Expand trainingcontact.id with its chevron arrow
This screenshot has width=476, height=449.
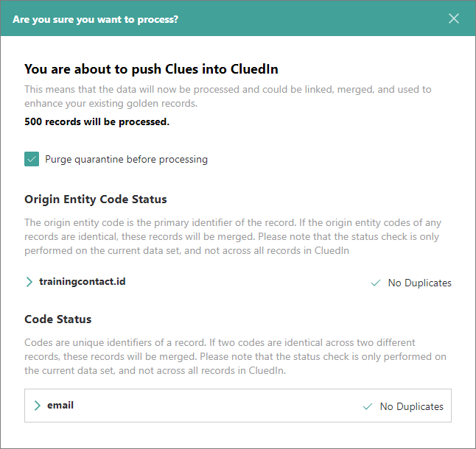click(x=29, y=282)
